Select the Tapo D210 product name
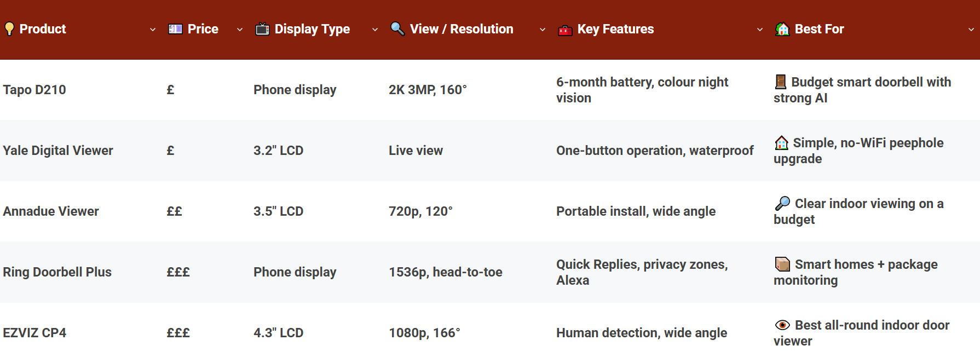The width and height of the screenshot is (980, 363). click(x=36, y=89)
